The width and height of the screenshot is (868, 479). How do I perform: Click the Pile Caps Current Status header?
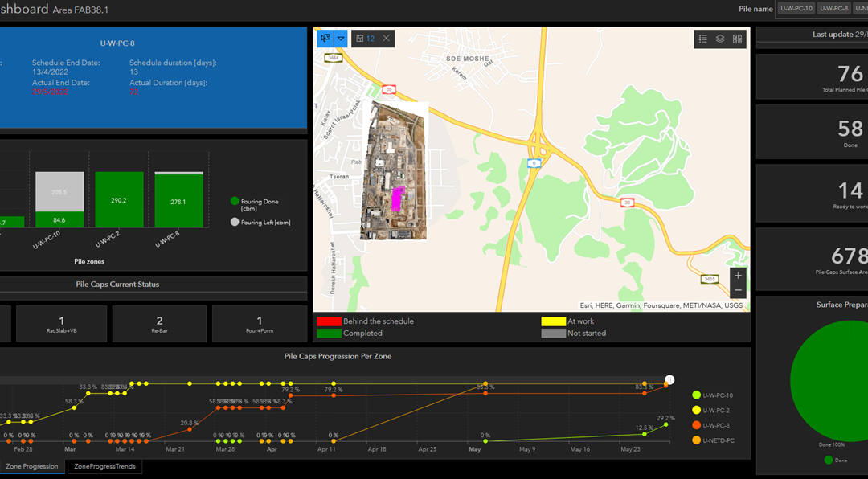pos(117,284)
